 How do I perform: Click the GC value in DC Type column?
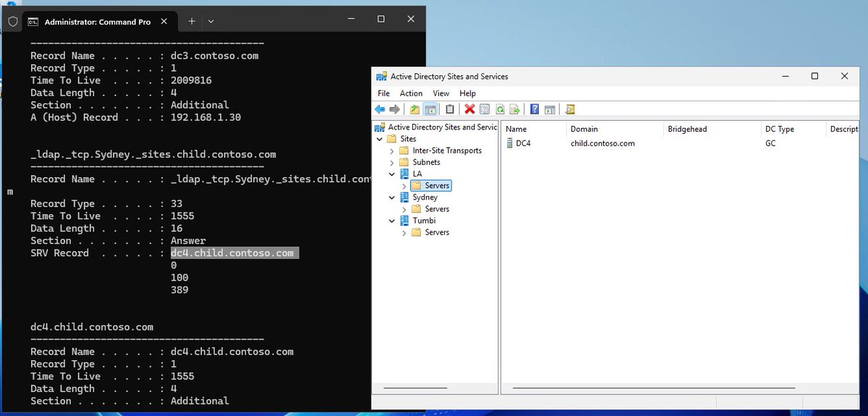[x=770, y=143]
